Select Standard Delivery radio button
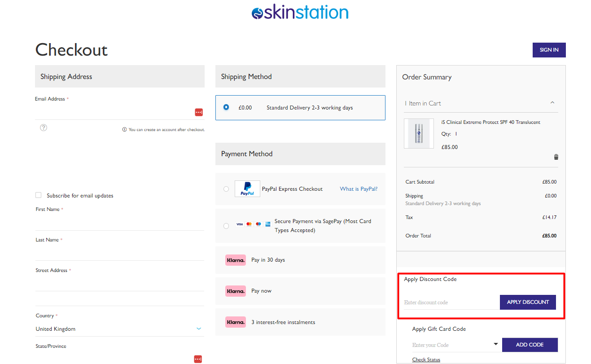 tap(226, 107)
